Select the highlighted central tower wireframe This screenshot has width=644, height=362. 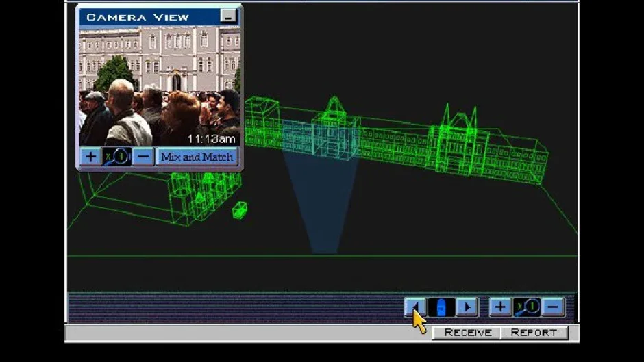point(336,128)
